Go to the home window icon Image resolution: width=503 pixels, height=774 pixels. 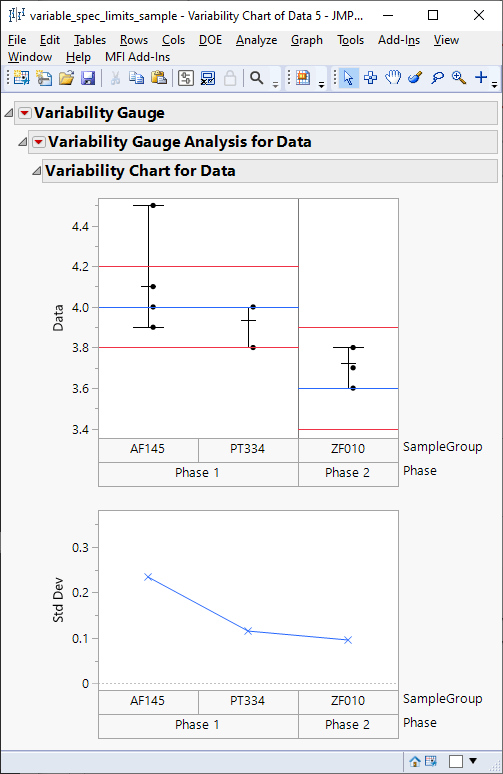click(x=415, y=761)
